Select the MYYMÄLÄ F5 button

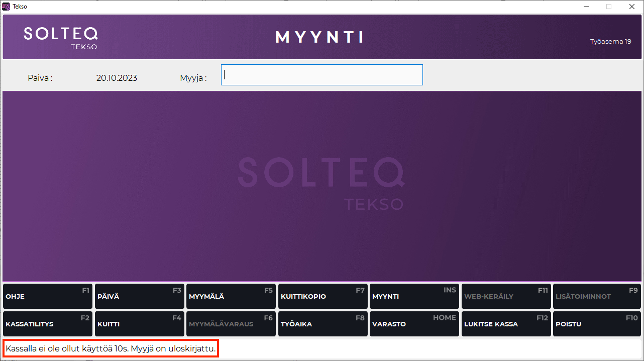[231, 296]
